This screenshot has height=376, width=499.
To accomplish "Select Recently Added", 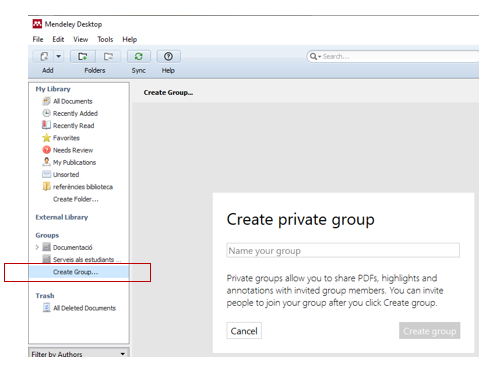I will [x=75, y=113].
